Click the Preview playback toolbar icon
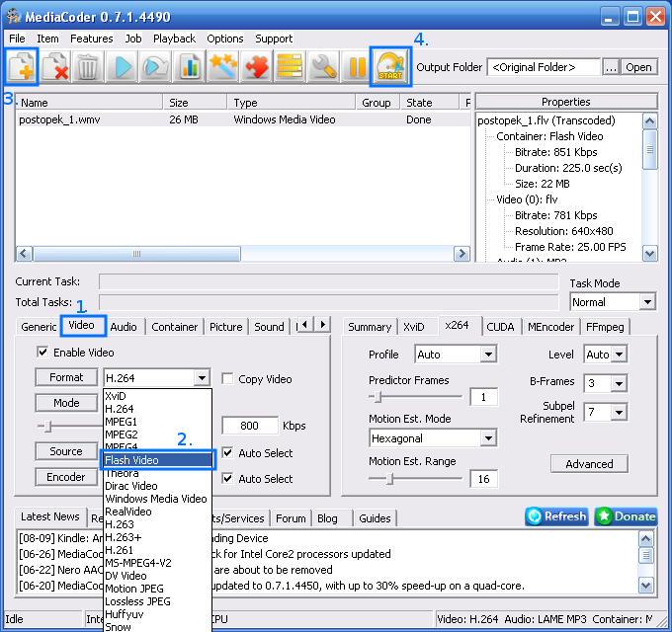The height and width of the screenshot is (632, 672). click(156, 67)
